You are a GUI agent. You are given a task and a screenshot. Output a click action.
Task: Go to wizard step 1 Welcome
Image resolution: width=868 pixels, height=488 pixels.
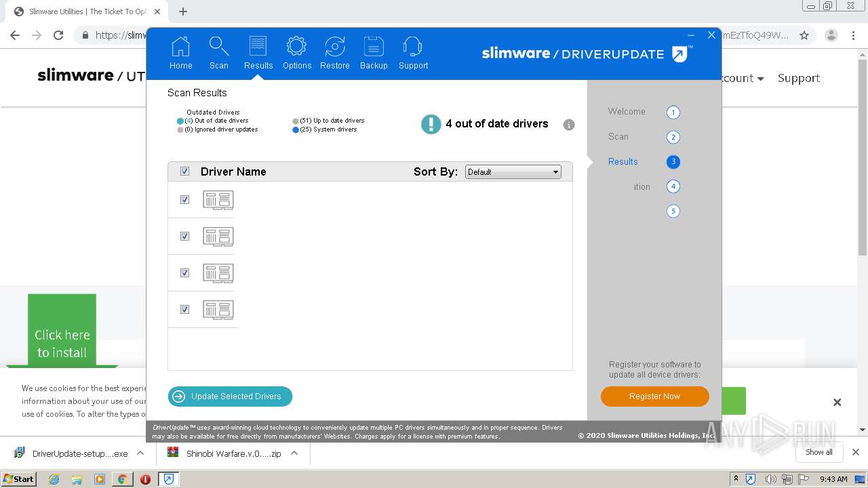673,113
